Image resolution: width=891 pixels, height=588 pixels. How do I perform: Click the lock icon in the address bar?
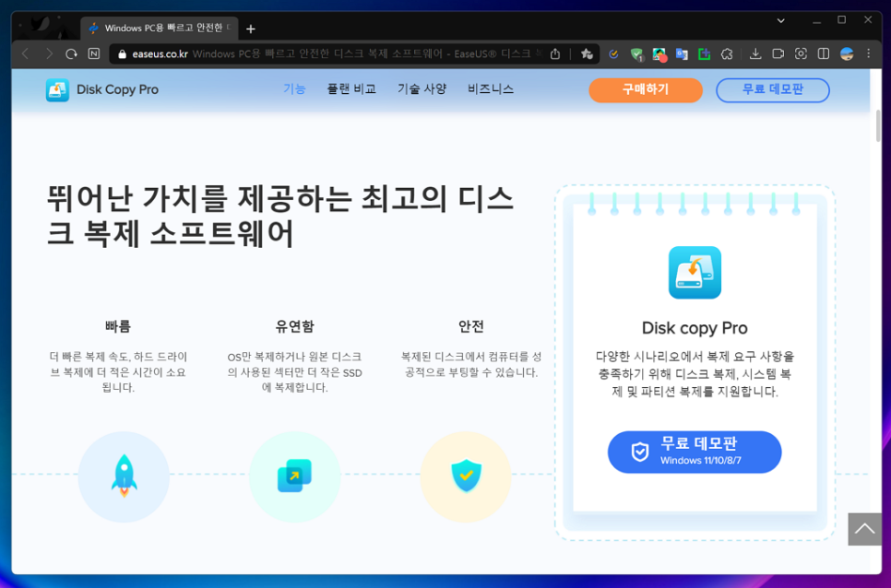pyautogui.click(x=122, y=54)
